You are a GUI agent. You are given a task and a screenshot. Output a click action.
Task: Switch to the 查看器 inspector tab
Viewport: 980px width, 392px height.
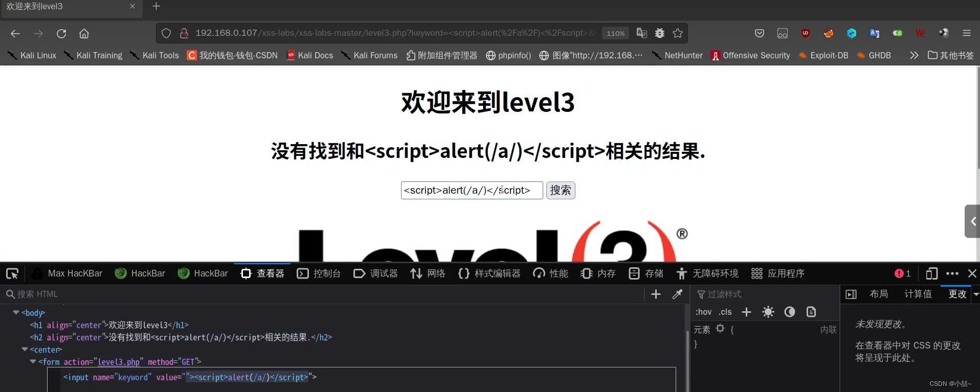click(x=262, y=273)
